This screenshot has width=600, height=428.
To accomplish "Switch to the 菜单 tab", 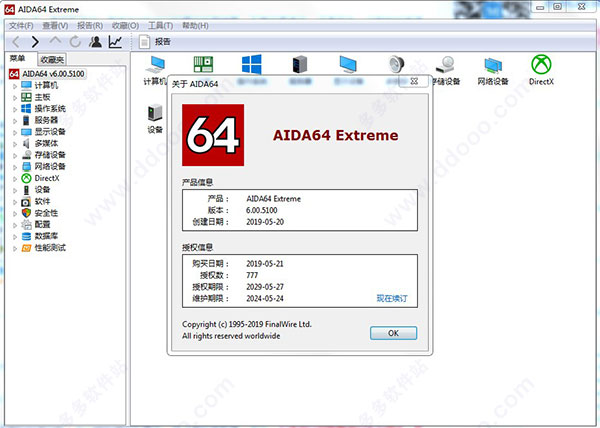I will click(x=18, y=59).
